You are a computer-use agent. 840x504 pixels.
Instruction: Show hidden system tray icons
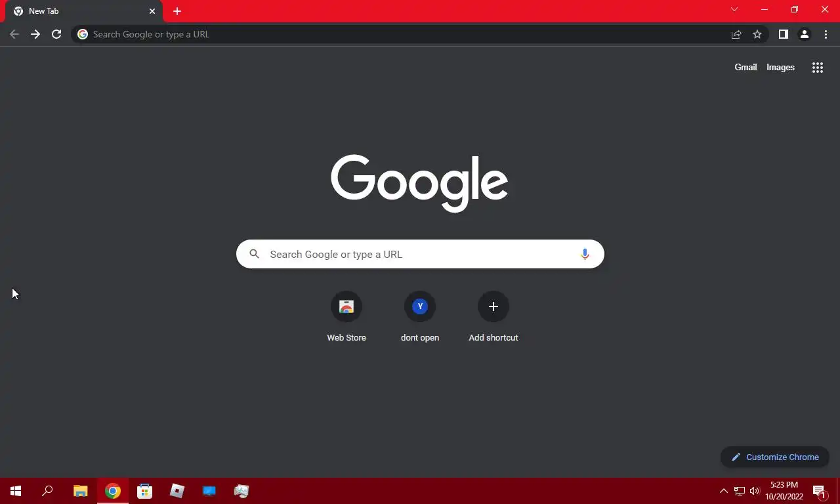point(724,491)
